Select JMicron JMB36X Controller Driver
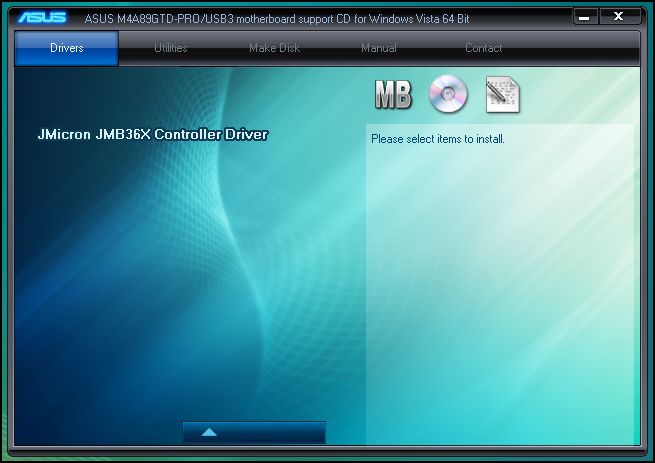 (153, 135)
